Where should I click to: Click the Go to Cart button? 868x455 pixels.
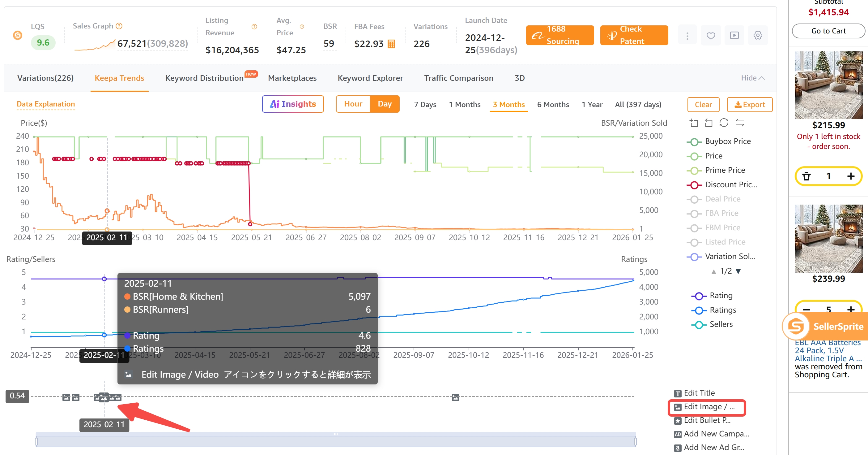[828, 31]
